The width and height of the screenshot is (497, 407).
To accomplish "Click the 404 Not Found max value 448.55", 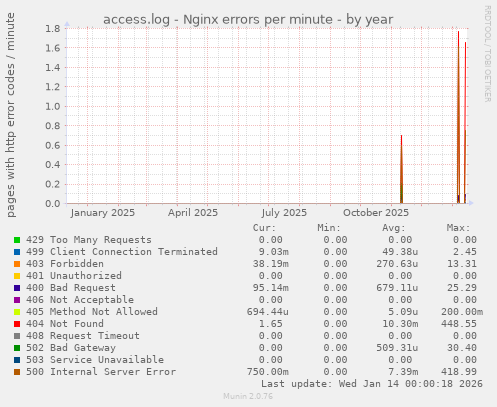I will (459, 324).
